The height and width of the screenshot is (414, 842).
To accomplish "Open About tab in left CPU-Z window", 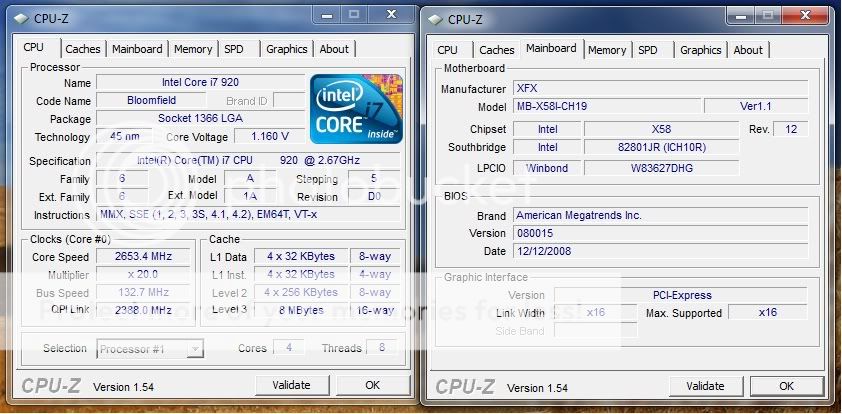I will (334, 49).
